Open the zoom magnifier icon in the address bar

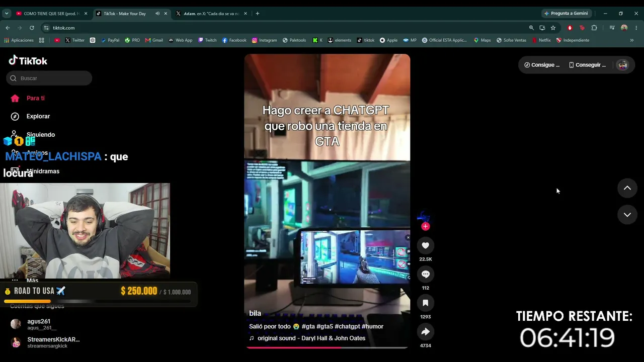click(x=531, y=28)
